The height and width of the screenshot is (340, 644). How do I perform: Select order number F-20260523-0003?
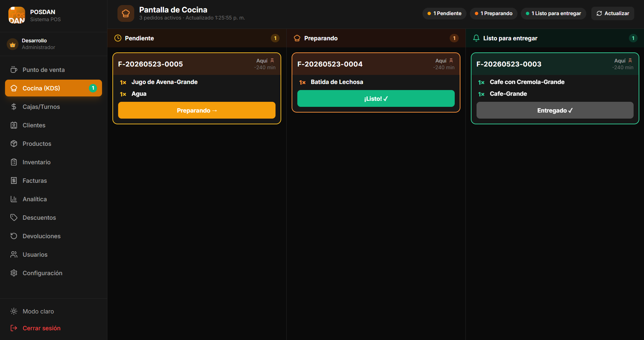pos(509,64)
